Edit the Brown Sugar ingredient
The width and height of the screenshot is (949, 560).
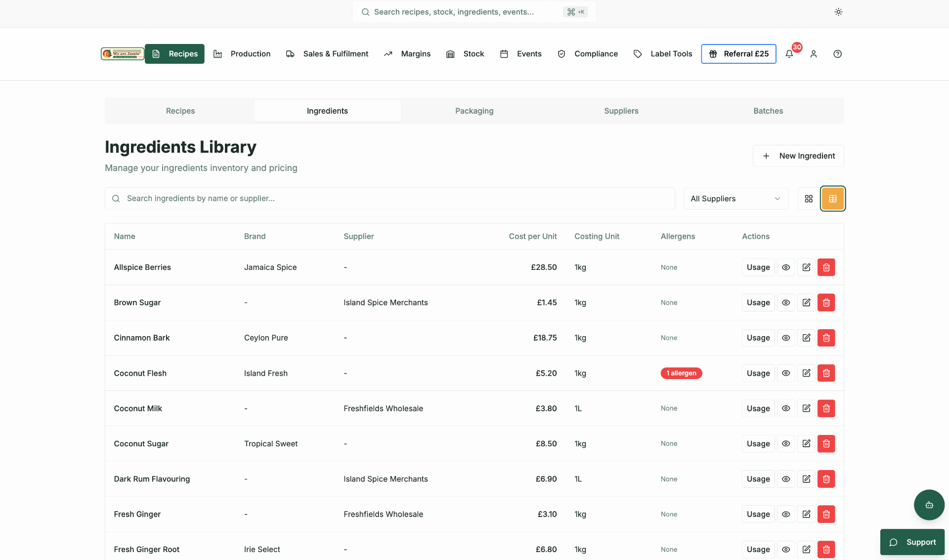[x=806, y=302]
